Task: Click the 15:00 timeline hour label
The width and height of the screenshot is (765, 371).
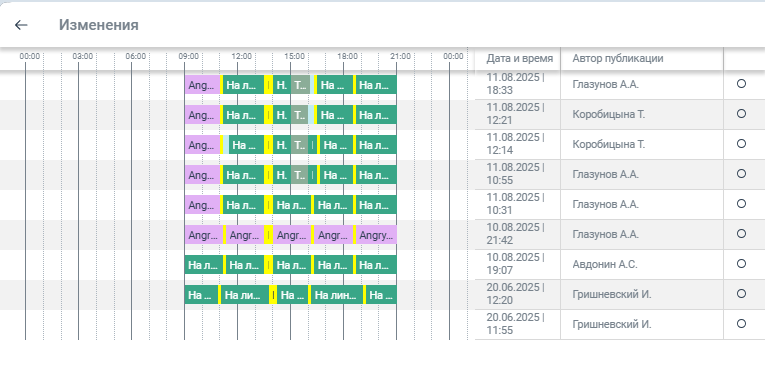Action: point(295,56)
